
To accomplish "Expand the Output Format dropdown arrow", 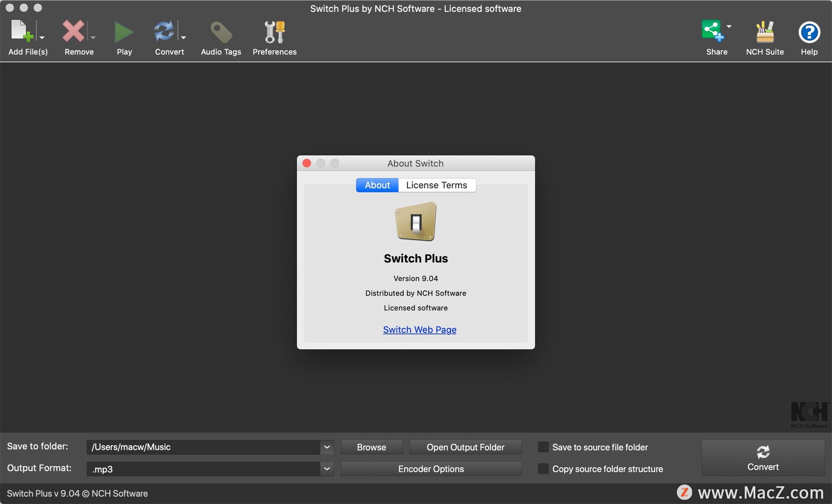I will (327, 469).
